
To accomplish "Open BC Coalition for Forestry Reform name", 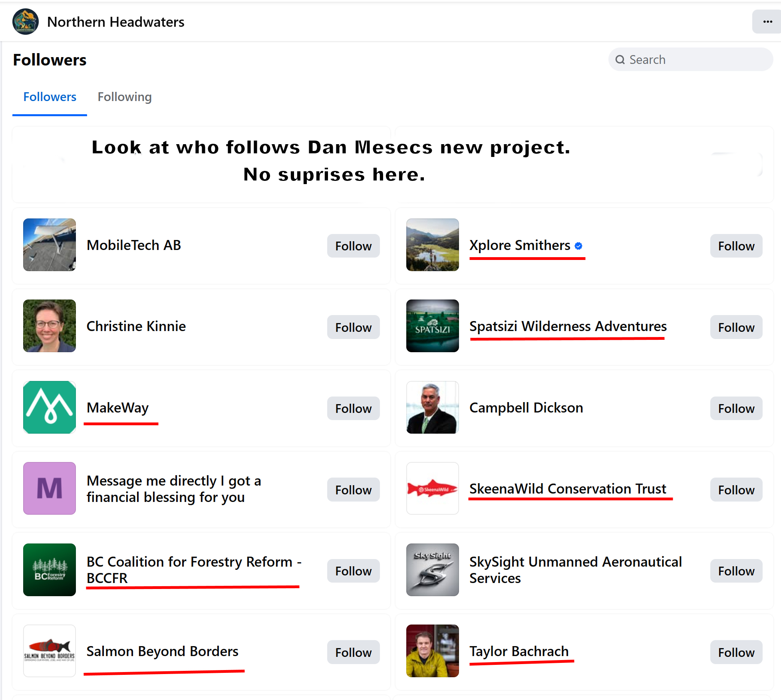I will [x=194, y=570].
